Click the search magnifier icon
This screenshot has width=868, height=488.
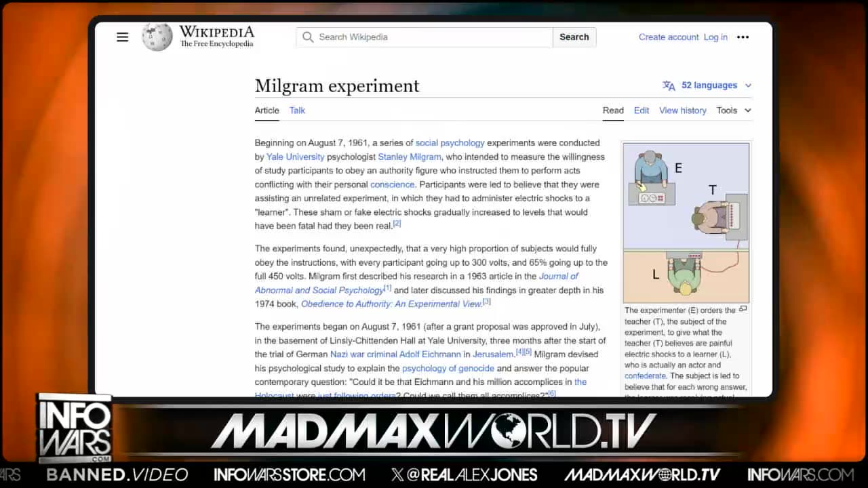(x=308, y=37)
